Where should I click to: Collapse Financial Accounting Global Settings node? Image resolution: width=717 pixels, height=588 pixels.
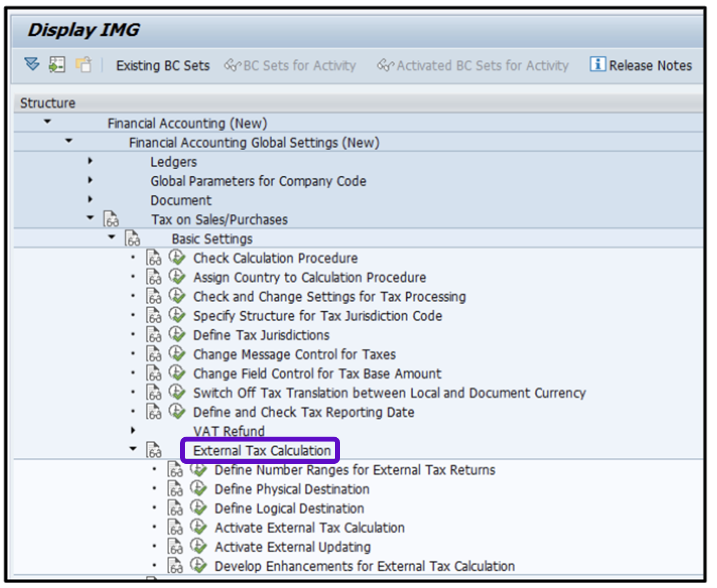coord(68,142)
